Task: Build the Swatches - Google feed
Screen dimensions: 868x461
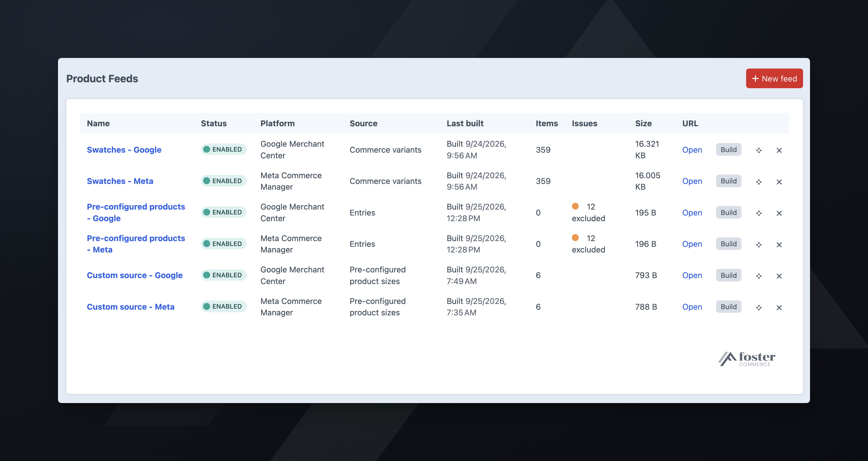Action: tap(729, 150)
